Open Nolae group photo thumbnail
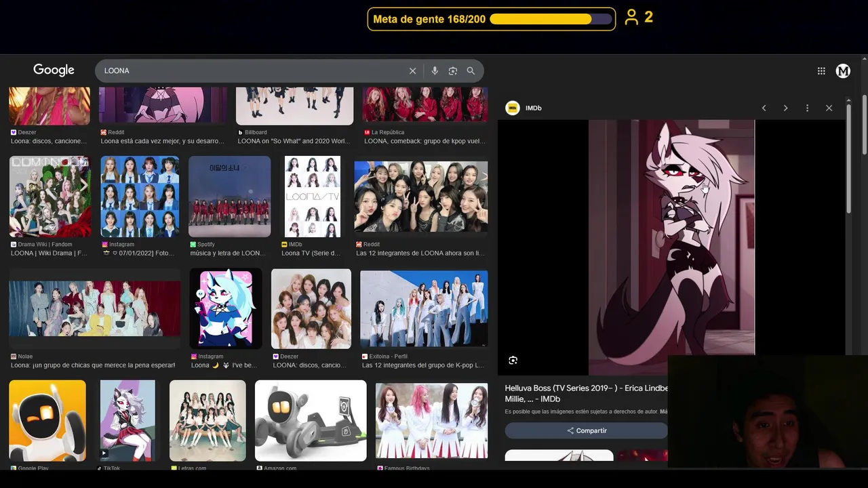 pos(94,308)
